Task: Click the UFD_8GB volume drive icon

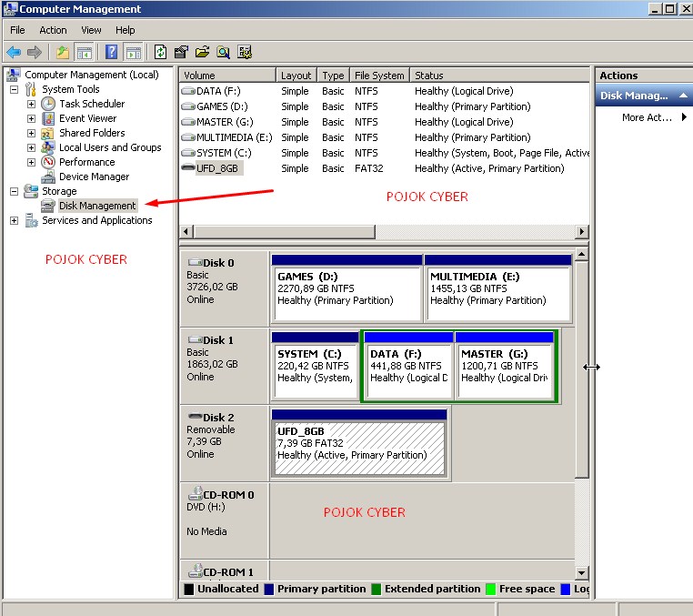Action: coord(188,168)
